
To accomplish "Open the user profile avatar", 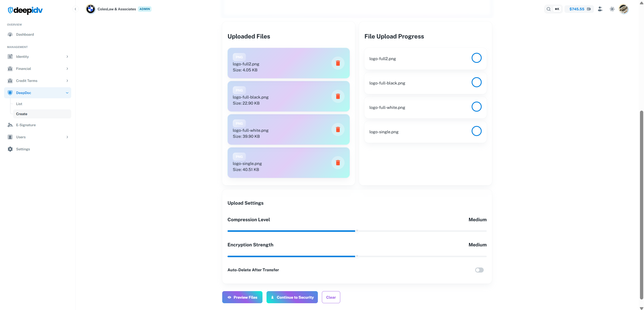I will (x=623, y=9).
